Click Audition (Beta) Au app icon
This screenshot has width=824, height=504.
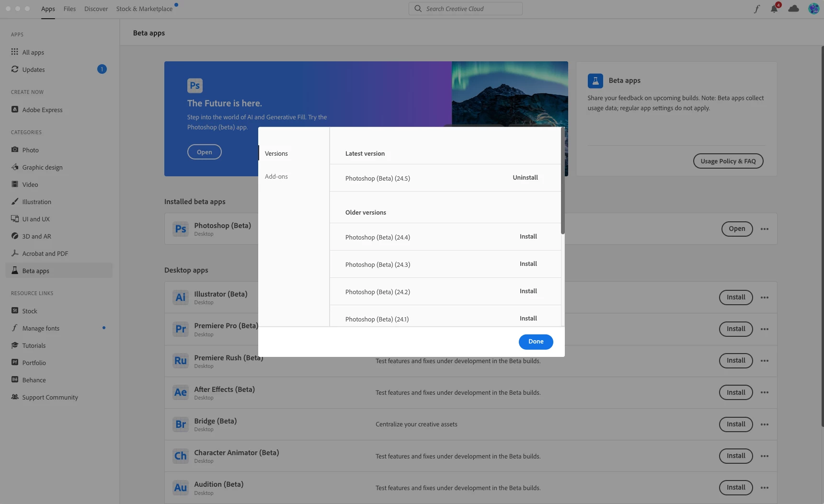(x=181, y=487)
